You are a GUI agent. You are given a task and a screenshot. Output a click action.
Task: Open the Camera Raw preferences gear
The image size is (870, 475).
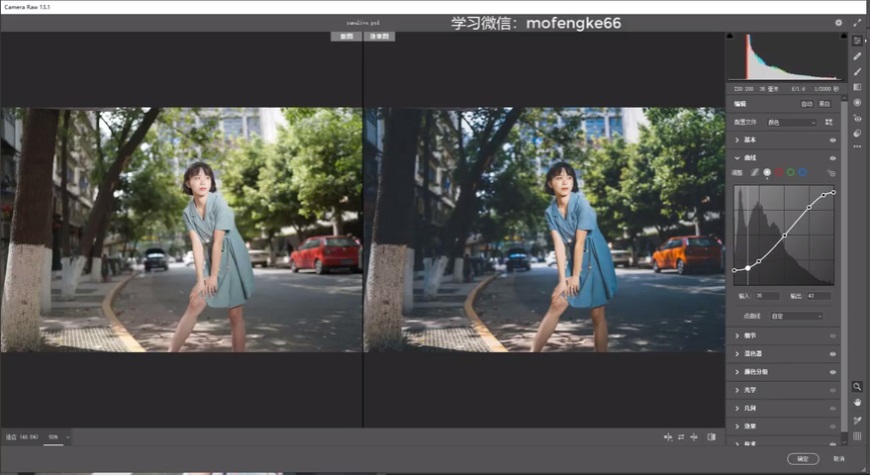(x=838, y=23)
